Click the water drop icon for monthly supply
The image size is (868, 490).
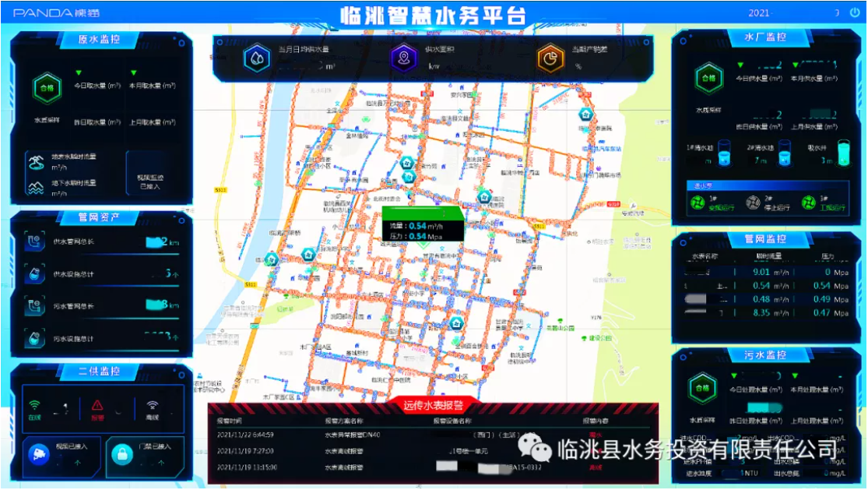(256, 58)
